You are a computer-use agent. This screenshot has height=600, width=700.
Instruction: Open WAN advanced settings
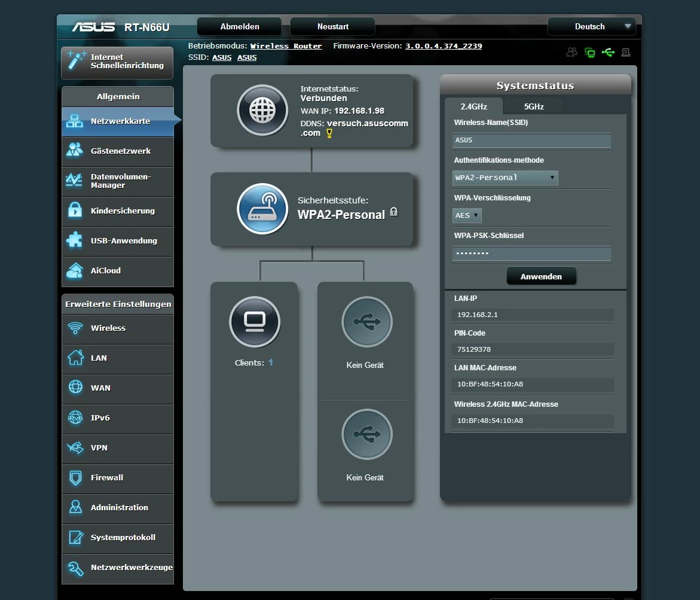click(x=118, y=388)
